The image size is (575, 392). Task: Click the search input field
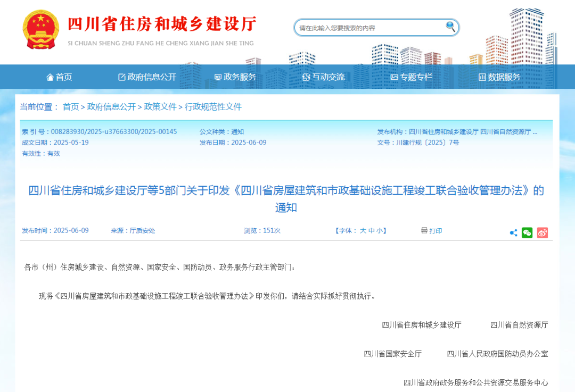coord(370,28)
